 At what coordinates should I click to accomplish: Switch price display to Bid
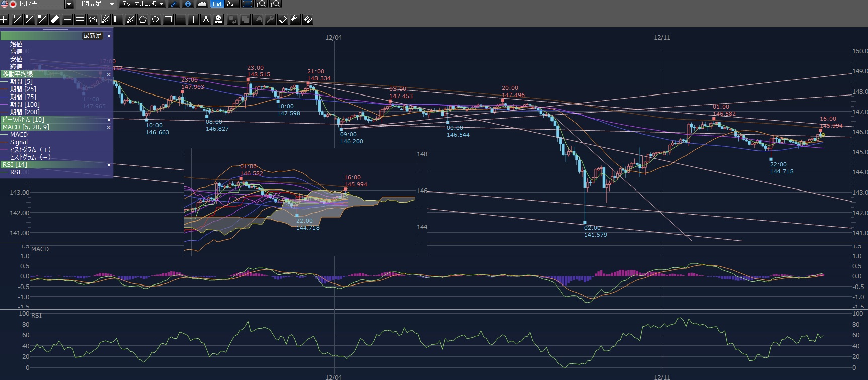coord(217,4)
